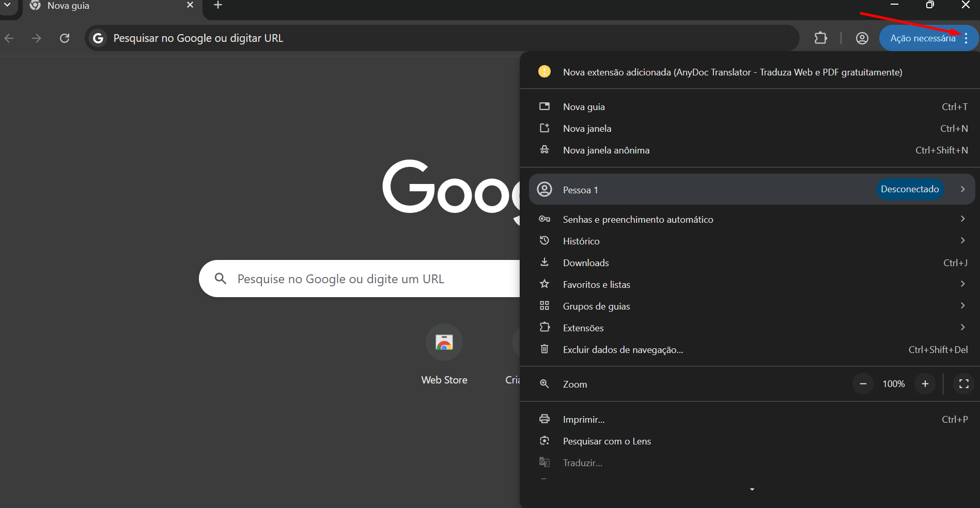Expand Favoritos e listas chevron
Viewport: 980px width, 508px height.
click(x=962, y=284)
